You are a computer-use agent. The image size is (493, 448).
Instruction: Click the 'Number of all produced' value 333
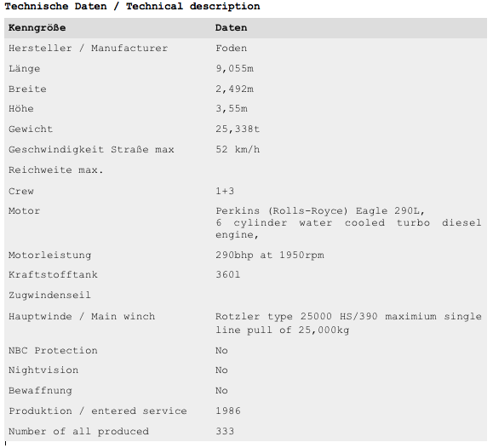coord(225,431)
